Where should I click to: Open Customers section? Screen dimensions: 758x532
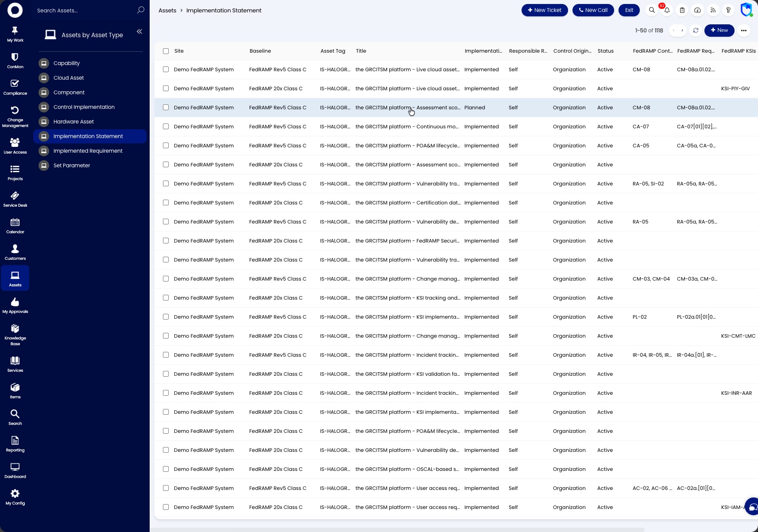click(15, 252)
